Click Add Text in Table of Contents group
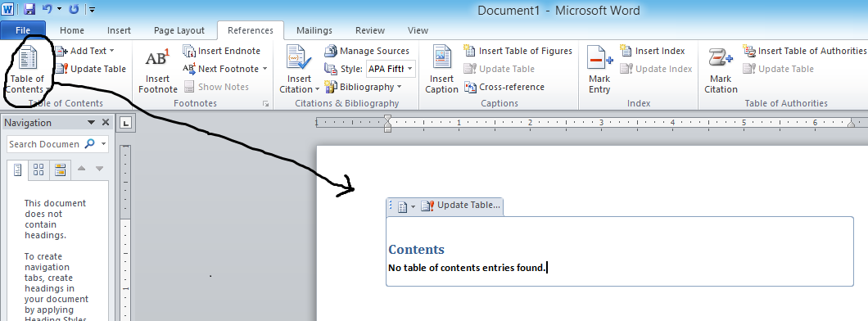Viewport: 868px width, 321px height. coord(85,51)
